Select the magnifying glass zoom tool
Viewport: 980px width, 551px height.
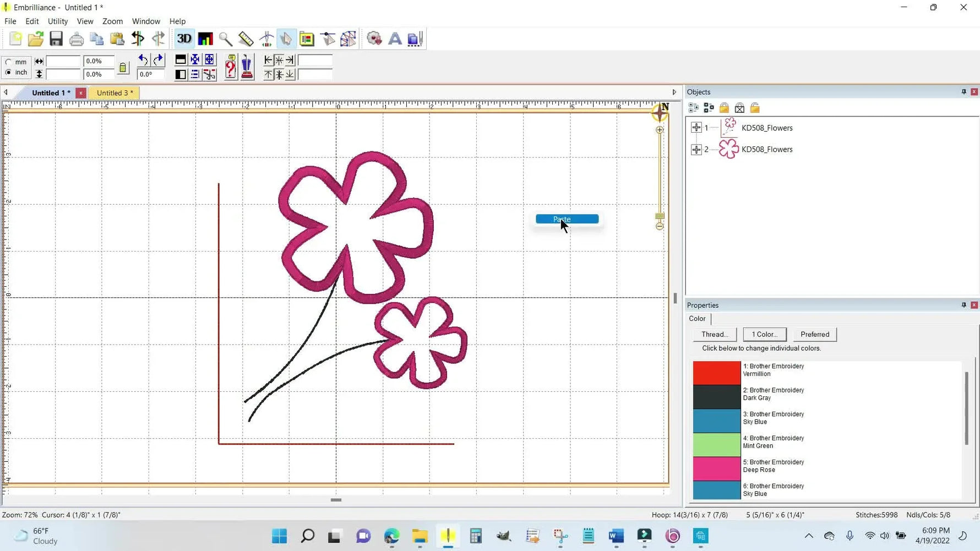(225, 39)
